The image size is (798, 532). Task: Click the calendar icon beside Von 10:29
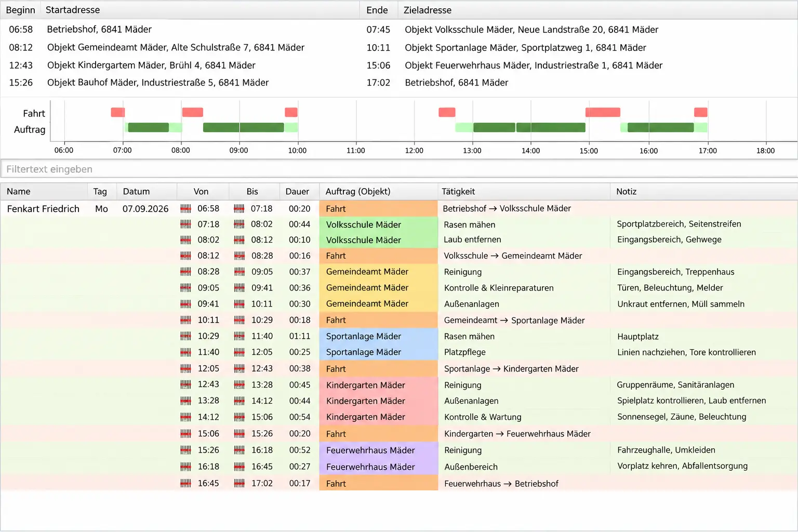(x=185, y=337)
